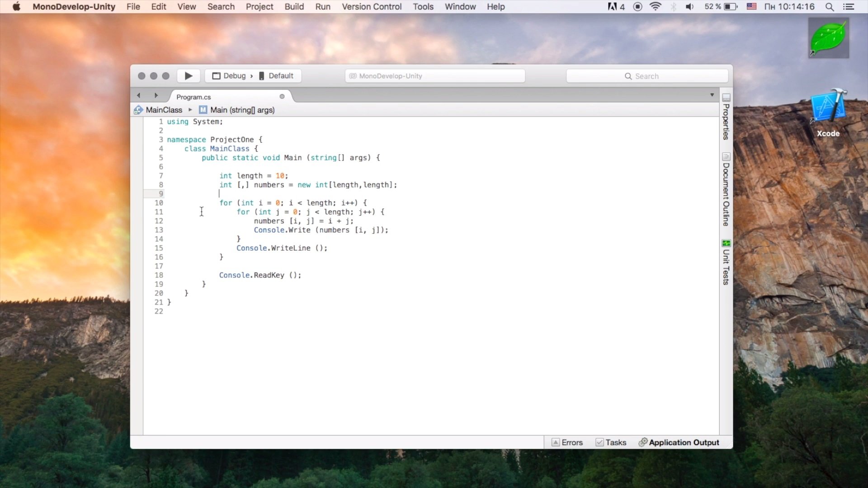Click the Application Output gear icon
Viewport: 868px width, 488px height.
click(643, 442)
